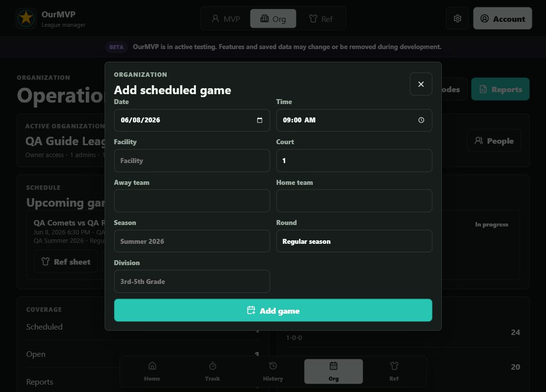Screen dimensions: 546x392
Task: Select the Org top tab
Action: [x=273, y=19]
